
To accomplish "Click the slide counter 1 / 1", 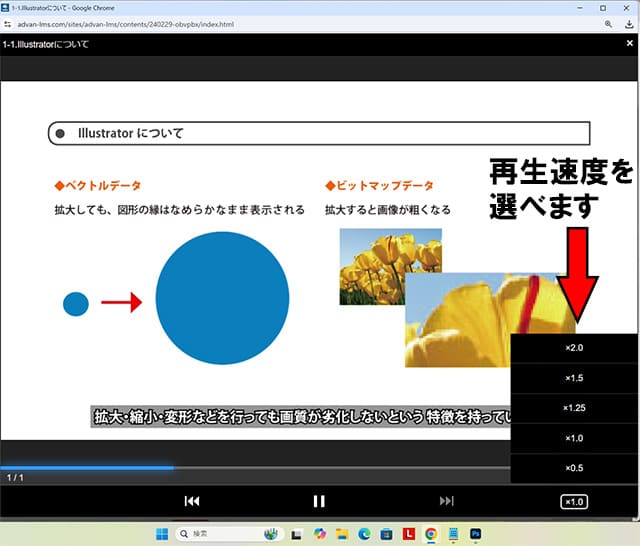I will click(15, 477).
